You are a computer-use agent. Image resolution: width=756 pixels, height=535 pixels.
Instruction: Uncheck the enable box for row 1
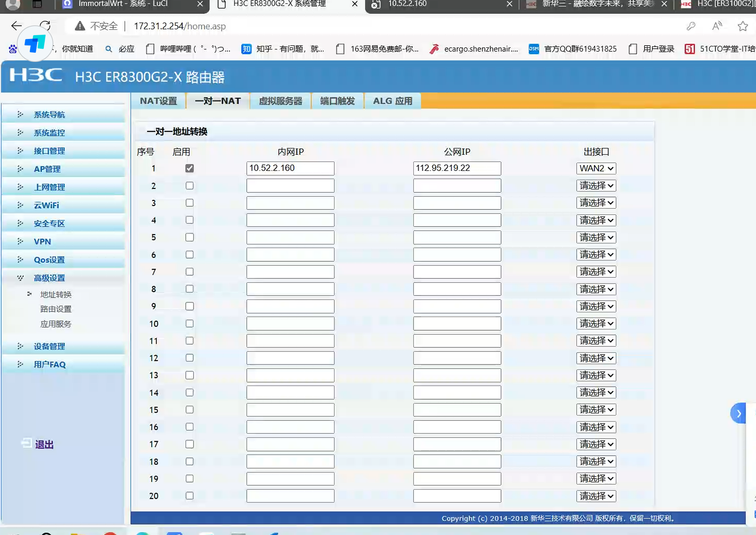coord(189,168)
